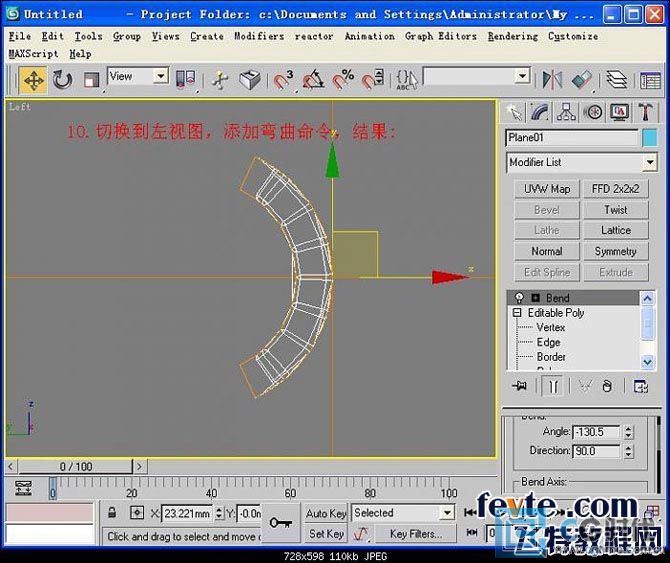Screen dimensions: 670x563
Task: Apply the Symmetry modifier
Action: tap(616, 251)
